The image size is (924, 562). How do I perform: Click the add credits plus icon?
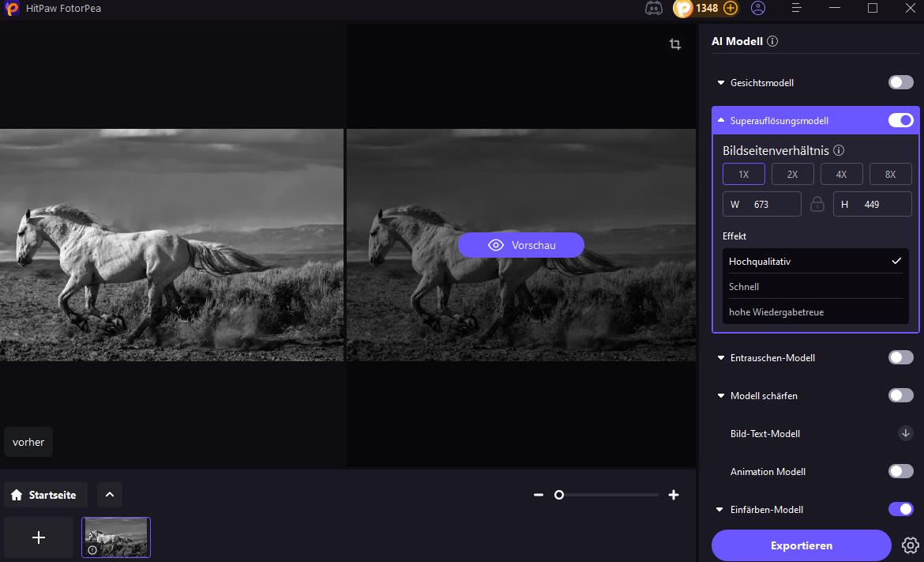click(731, 9)
